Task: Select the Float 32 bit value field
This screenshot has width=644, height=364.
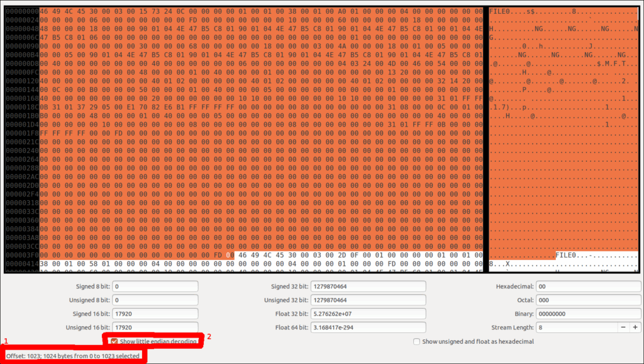Action: pyautogui.click(x=368, y=314)
